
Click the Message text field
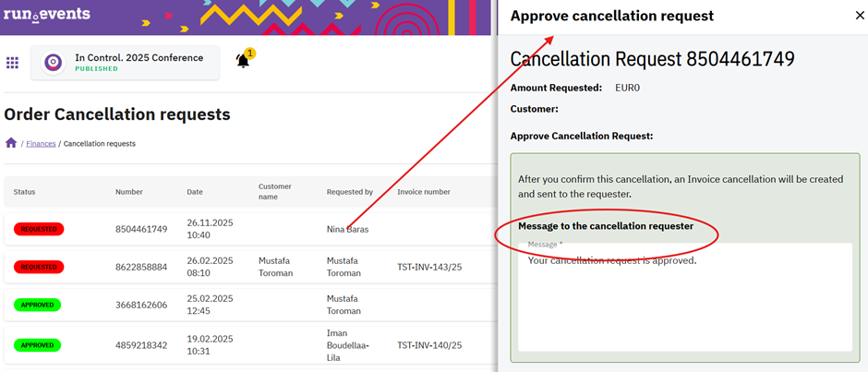685,296
